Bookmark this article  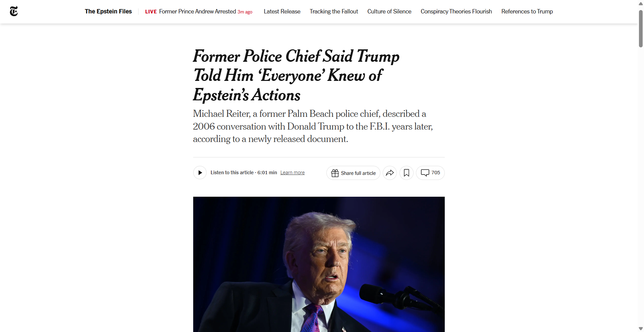[407, 173]
